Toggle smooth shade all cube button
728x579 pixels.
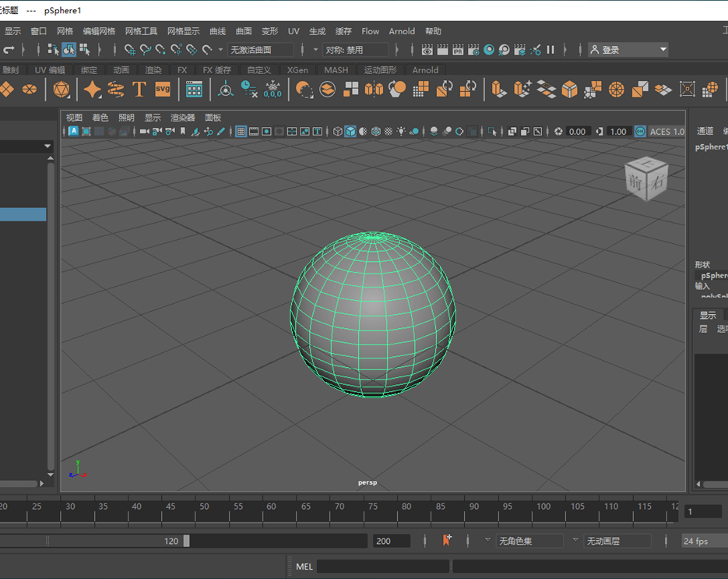coord(350,132)
